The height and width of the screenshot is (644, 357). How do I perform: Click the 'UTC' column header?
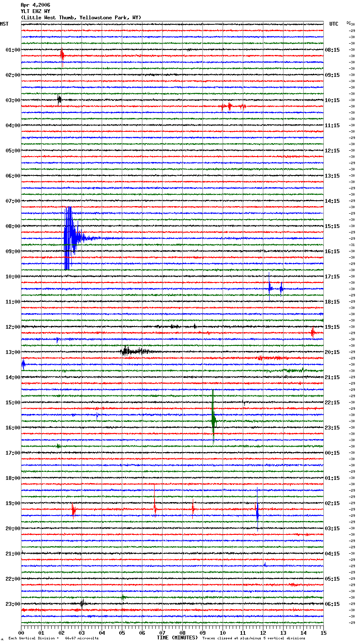pos(334,24)
